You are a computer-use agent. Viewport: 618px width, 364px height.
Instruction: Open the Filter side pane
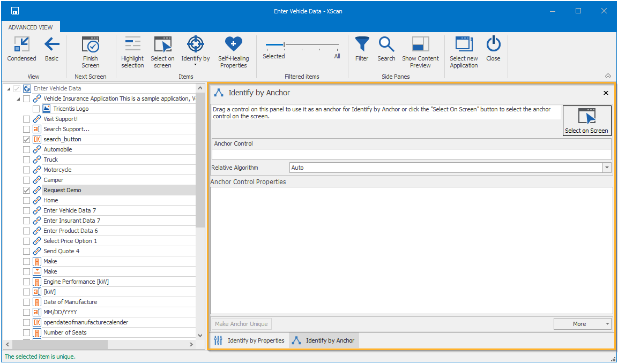[362, 49]
